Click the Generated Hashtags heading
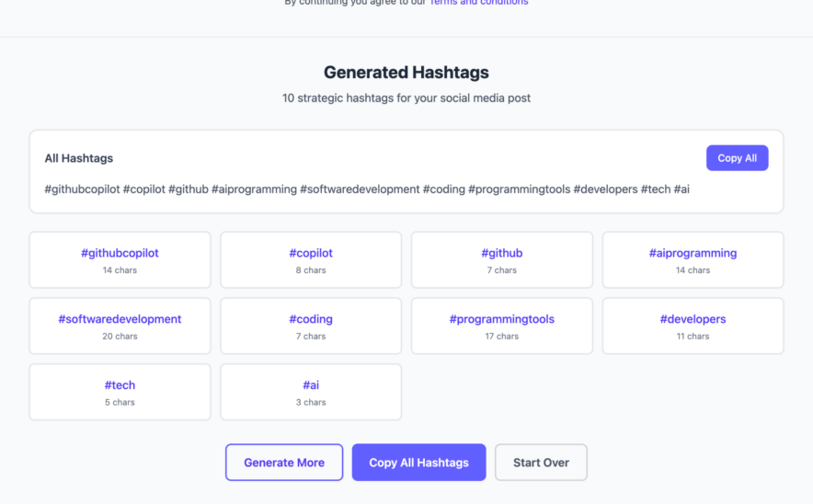Screen dimensions: 813x504 tap(406, 73)
